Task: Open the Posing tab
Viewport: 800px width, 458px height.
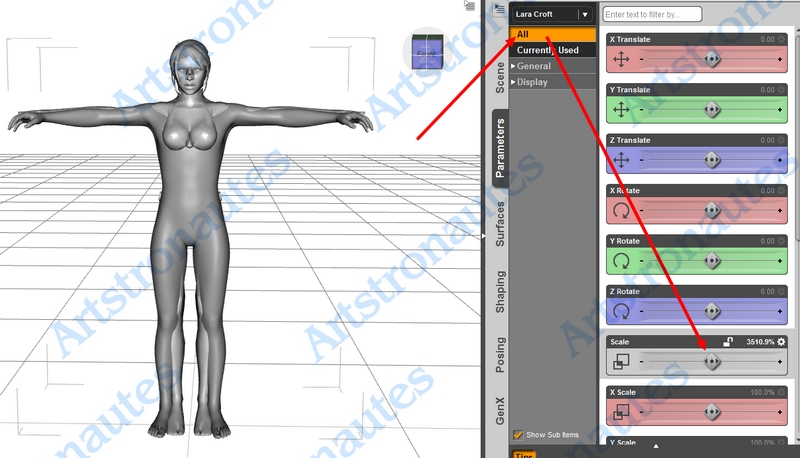Action: (x=500, y=354)
